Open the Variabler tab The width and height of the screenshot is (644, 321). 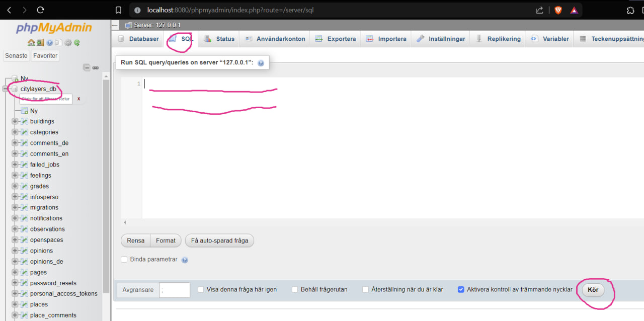coord(550,39)
